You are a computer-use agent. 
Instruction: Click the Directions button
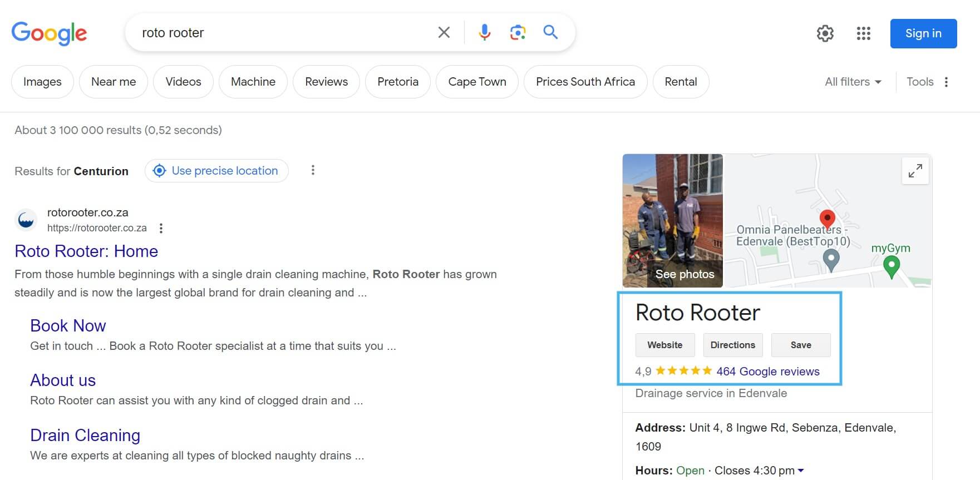733,345
